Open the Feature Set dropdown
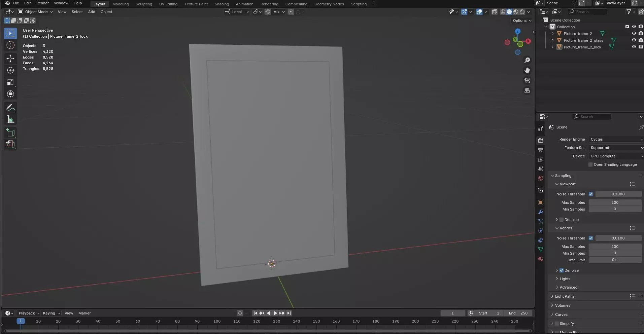The width and height of the screenshot is (644, 334). click(616, 148)
